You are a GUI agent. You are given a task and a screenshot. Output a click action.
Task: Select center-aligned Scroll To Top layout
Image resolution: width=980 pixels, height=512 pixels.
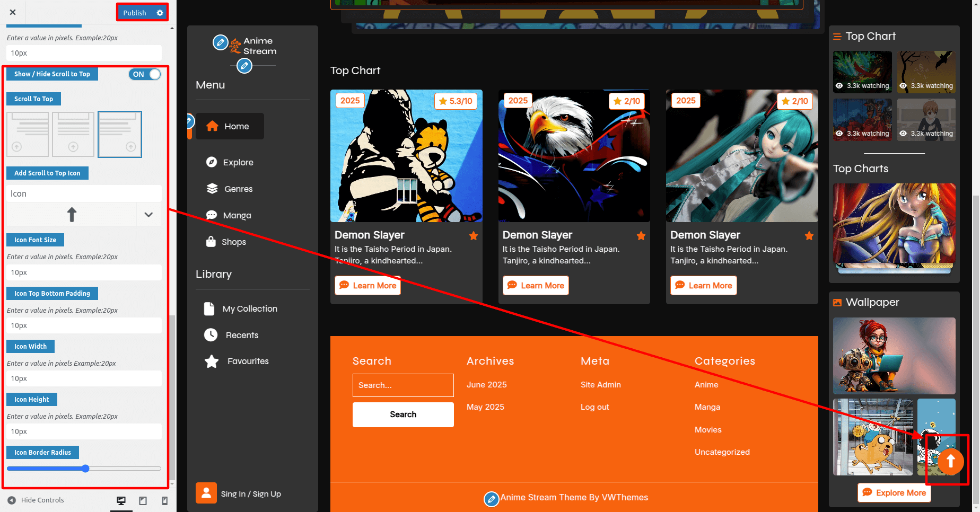pos(73,134)
